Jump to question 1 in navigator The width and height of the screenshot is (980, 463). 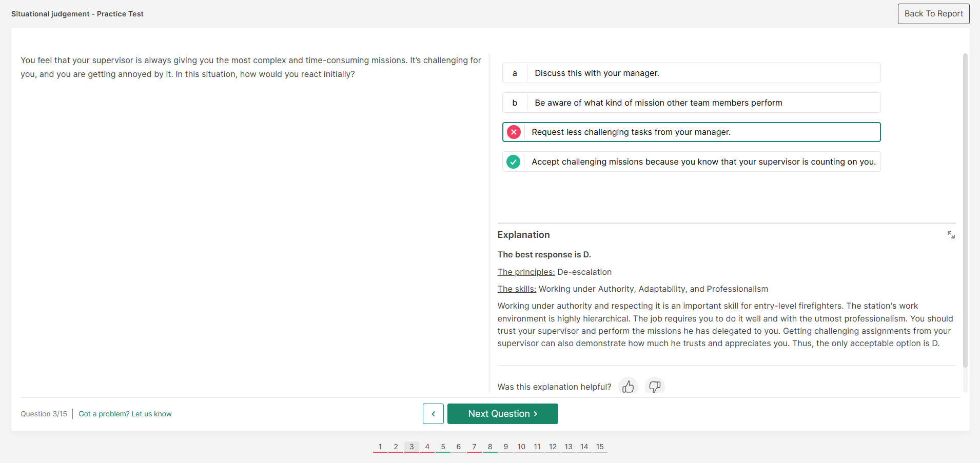pyautogui.click(x=380, y=447)
